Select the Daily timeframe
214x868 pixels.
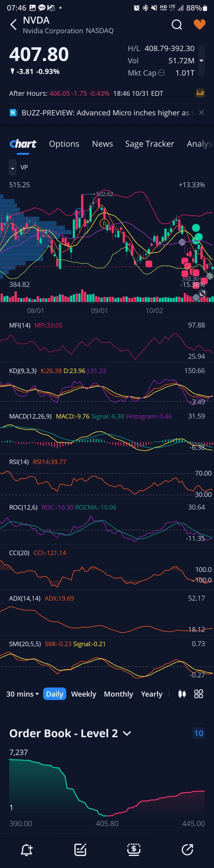click(55, 694)
